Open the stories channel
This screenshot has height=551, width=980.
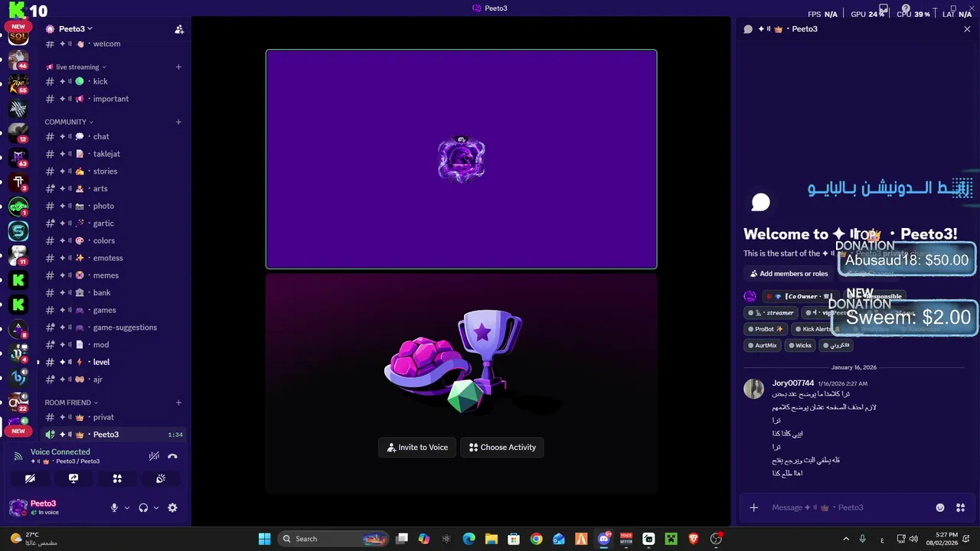(x=113, y=171)
